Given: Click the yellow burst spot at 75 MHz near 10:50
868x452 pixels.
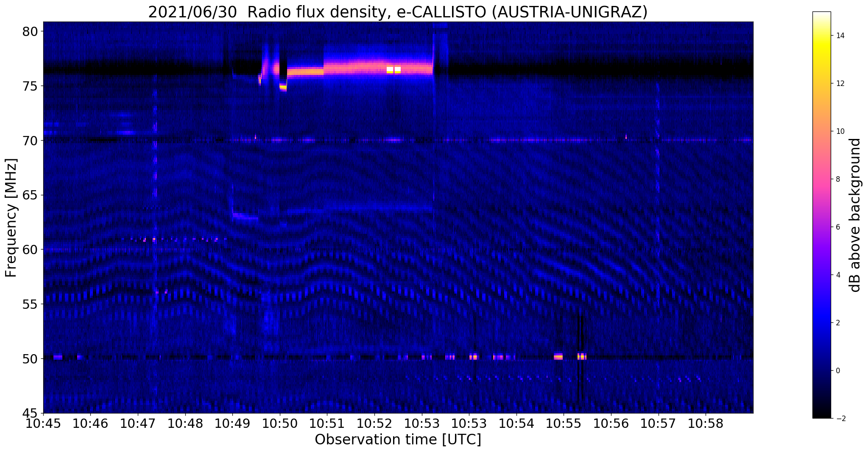Looking at the screenshot, I should (x=283, y=87).
